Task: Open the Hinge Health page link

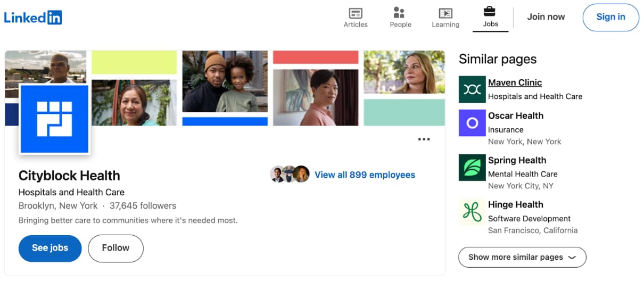Action: (x=516, y=204)
